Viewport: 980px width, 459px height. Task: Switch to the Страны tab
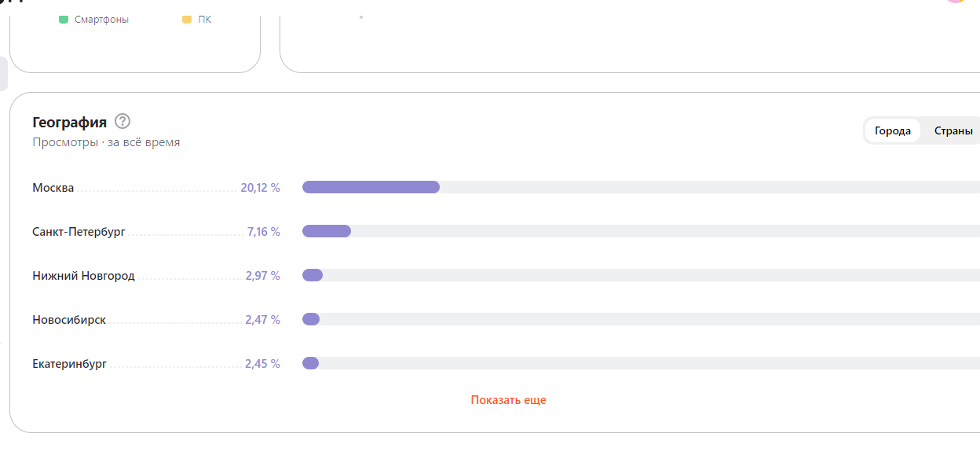(x=953, y=131)
